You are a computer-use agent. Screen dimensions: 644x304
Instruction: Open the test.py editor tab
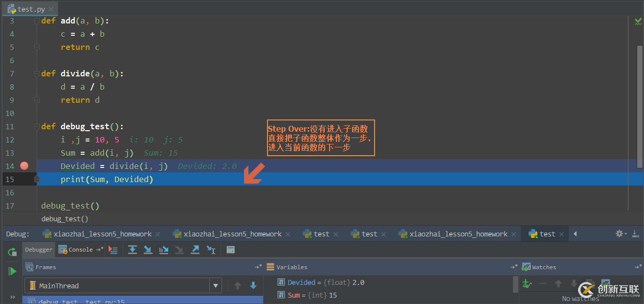[x=30, y=9]
